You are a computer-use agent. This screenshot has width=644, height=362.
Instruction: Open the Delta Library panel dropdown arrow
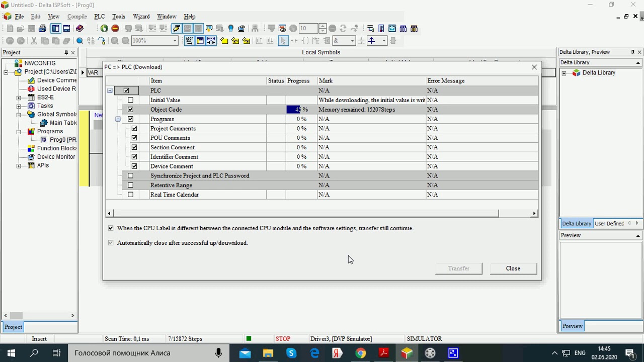pyautogui.click(x=638, y=63)
